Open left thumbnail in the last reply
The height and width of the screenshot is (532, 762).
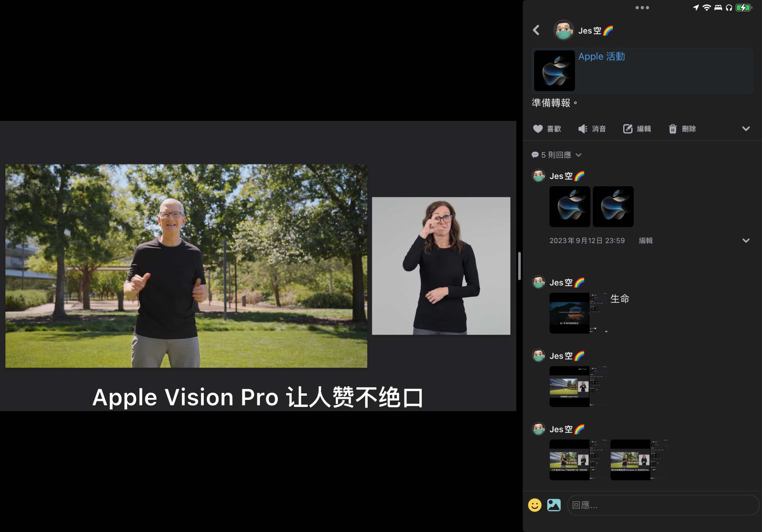tap(579, 460)
